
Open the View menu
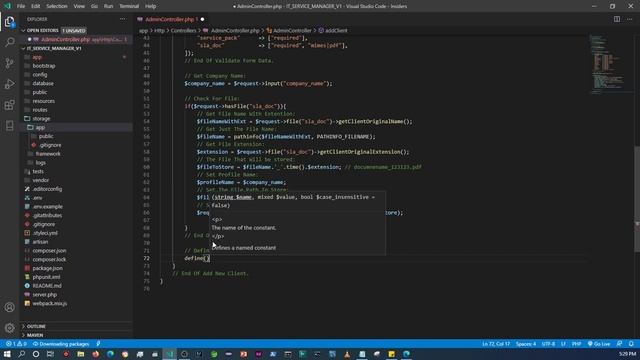click(79, 6)
